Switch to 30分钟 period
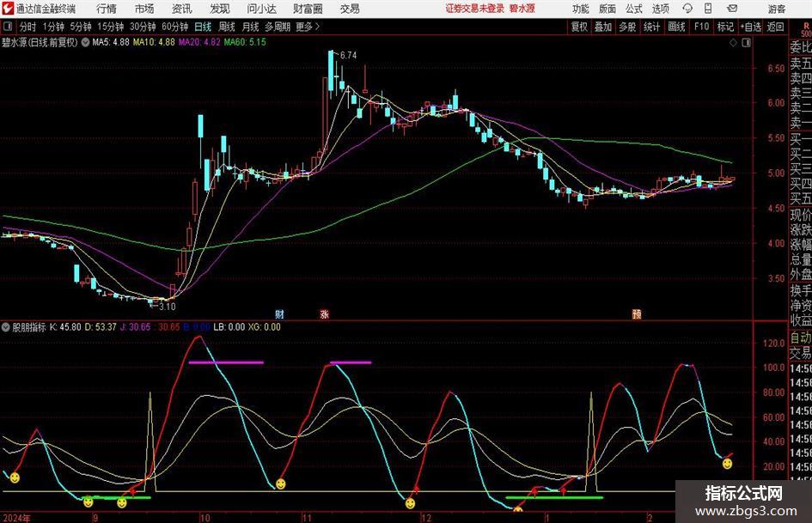812x523 pixels. 143,27
